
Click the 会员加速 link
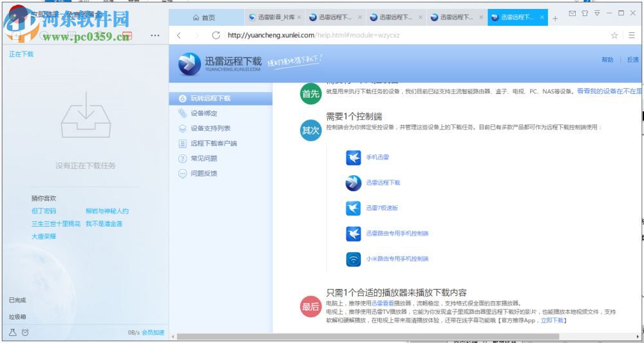click(153, 332)
